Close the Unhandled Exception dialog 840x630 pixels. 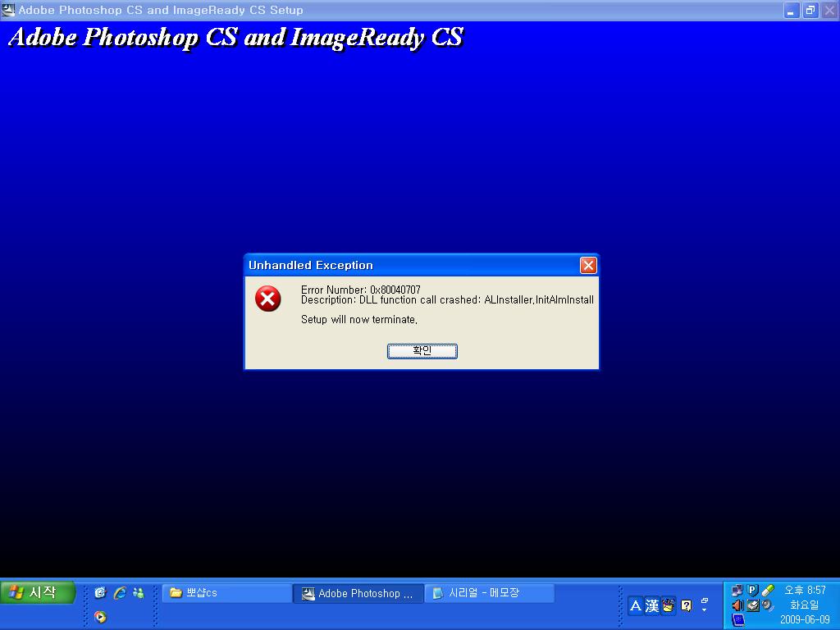[x=588, y=265]
